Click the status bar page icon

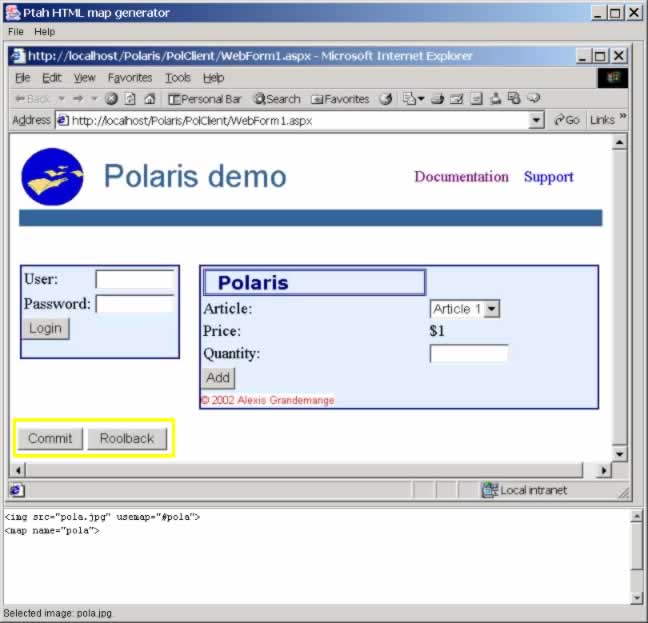[x=17, y=490]
